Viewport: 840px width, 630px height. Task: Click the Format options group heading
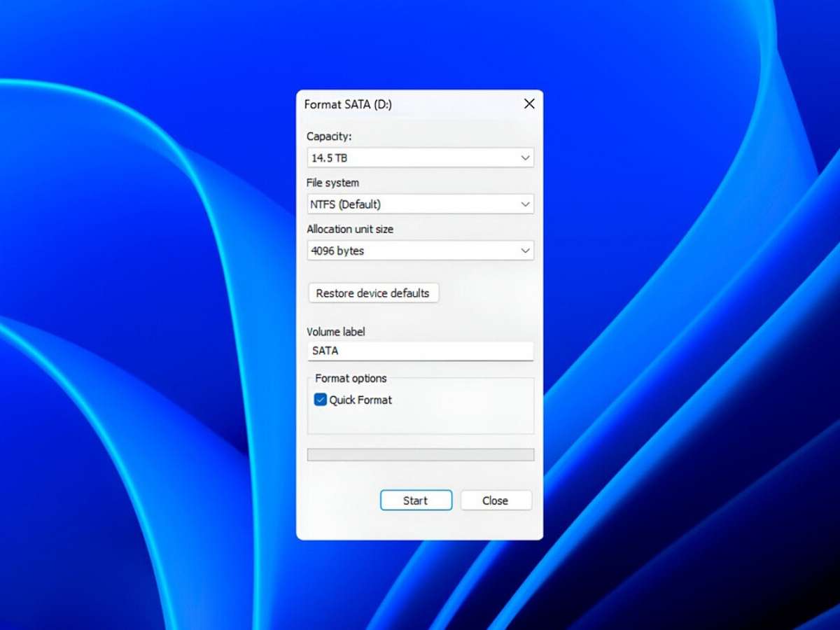pyautogui.click(x=351, y=378)
